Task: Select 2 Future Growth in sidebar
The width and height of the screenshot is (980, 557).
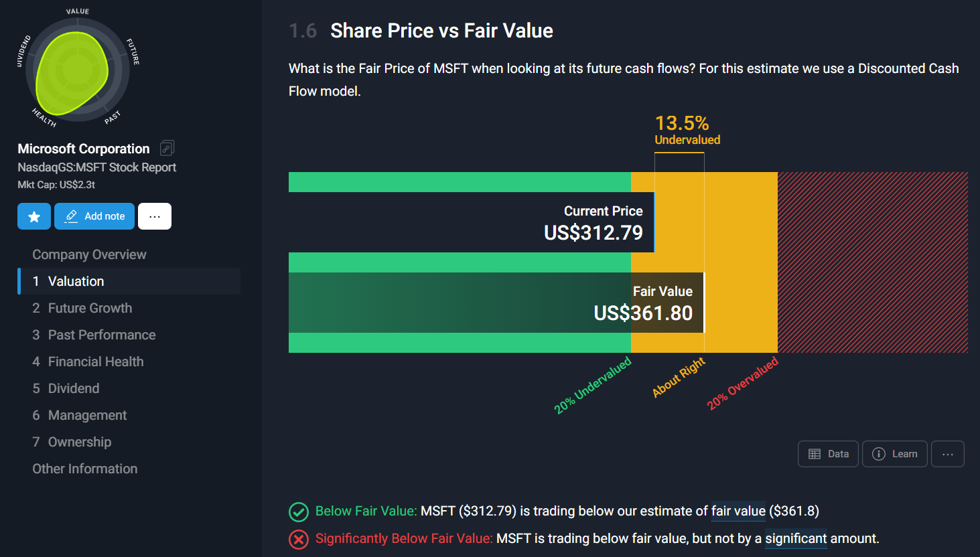Action: (90, 307)
